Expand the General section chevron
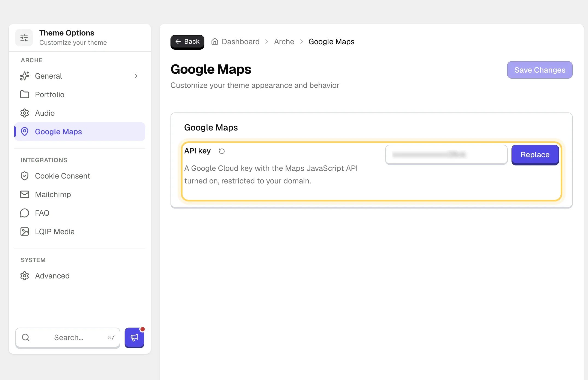This screenshot has height=380, width=588. pos(136,76)
